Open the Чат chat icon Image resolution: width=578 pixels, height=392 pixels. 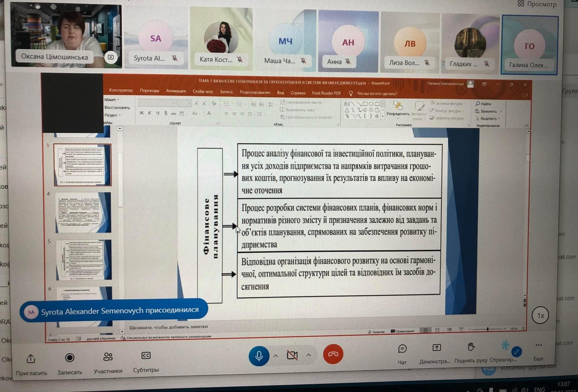402,349
